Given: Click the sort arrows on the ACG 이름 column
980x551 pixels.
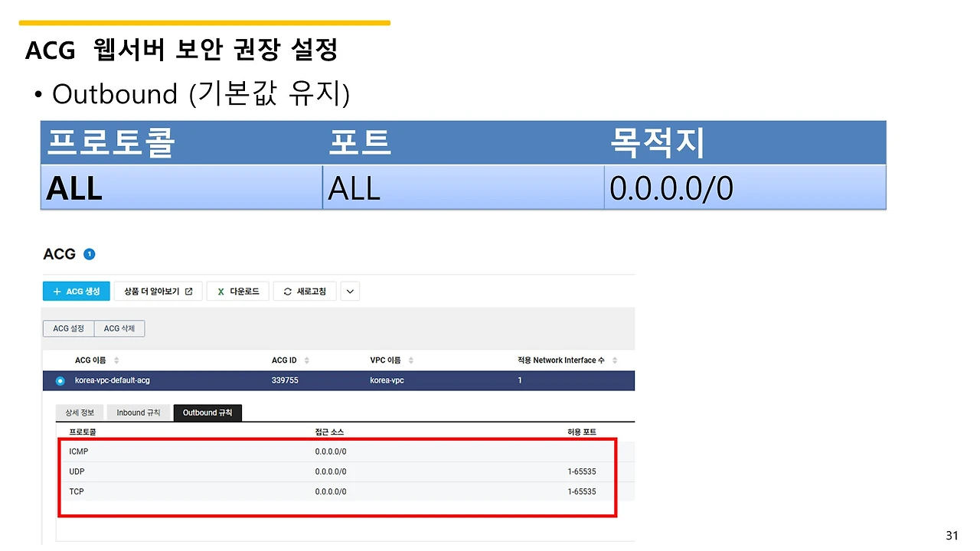Looking at the screenshot, I should (x=116, y=360).
